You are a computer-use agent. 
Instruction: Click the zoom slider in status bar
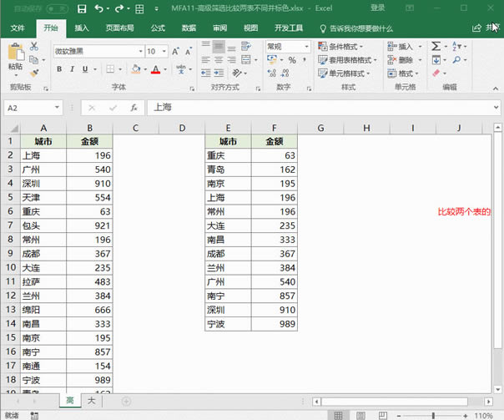point(432,415)
